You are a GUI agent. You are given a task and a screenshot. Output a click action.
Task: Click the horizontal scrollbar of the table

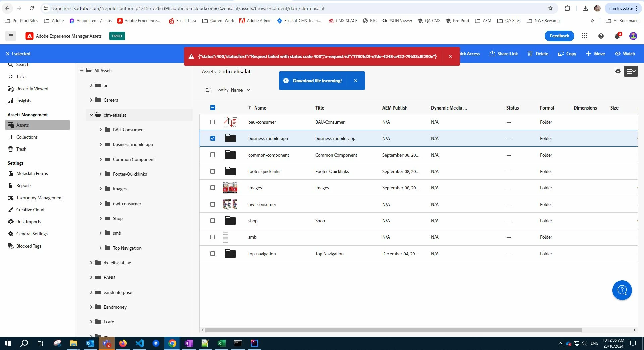pyautogui.click(x=393, y=330)
